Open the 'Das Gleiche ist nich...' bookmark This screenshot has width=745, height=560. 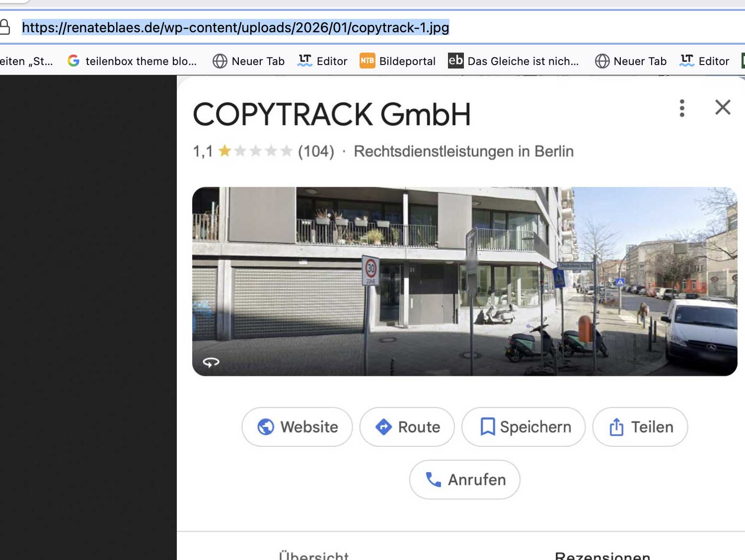514,61
